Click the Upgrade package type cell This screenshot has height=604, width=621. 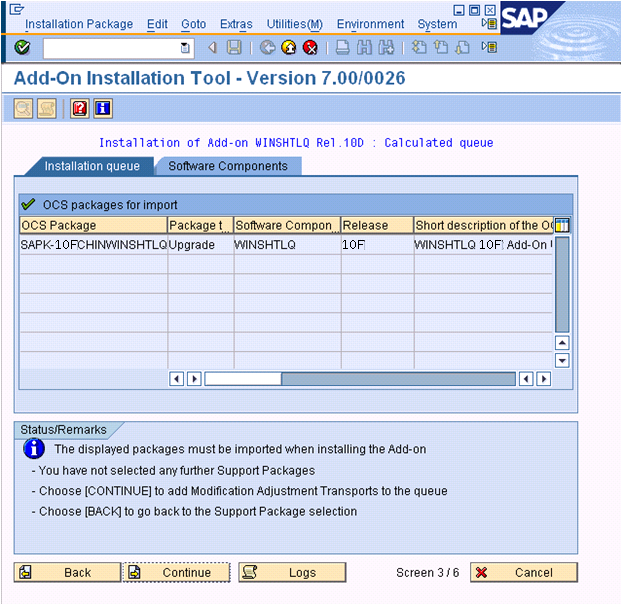click(x=200, y=245)
